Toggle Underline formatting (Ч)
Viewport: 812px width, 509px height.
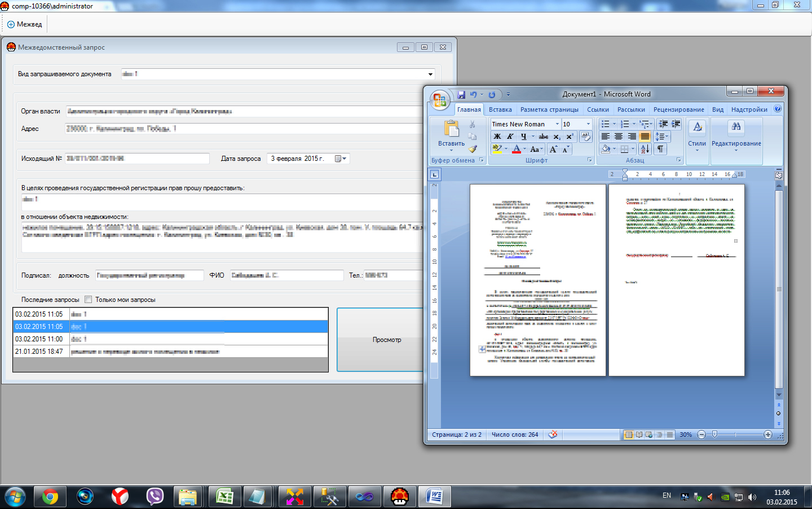point(523,137)
